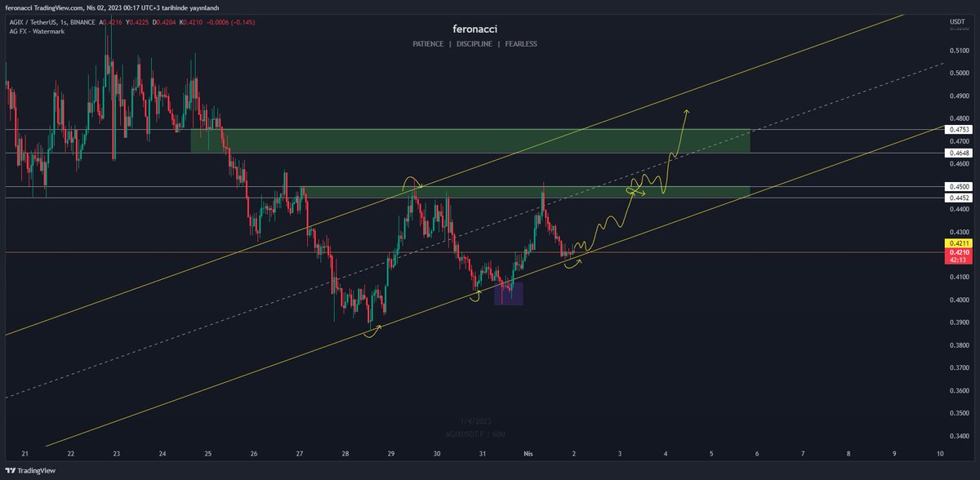Click the PATIENCE DISCIPLINE FEARLESS tagline
Viewport: 980px width, 480px height.
point(476,44)
